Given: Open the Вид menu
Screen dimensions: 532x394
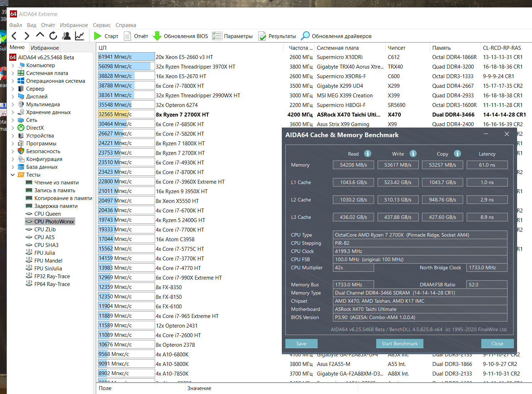Looking at the screenshot, I should coord(32,25).
